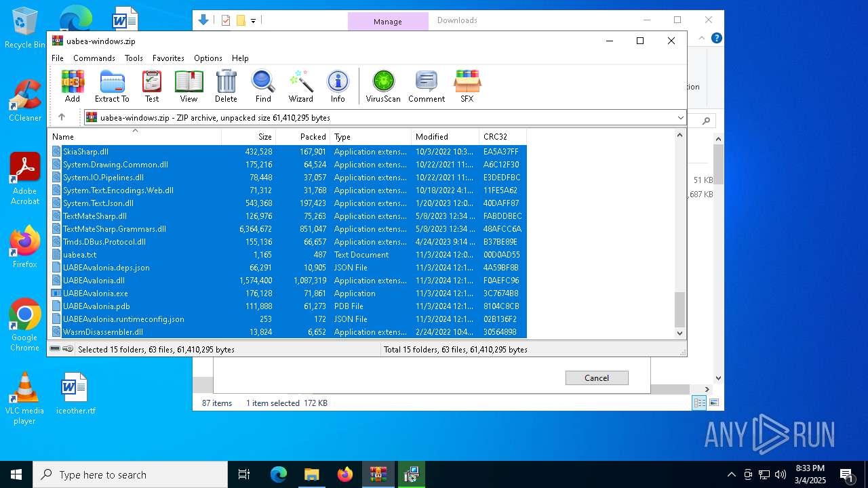This screenshot has height=488, width=868.
Task: Click the Add toolbar icon in WinRAR
Action: tap(73, 86)
